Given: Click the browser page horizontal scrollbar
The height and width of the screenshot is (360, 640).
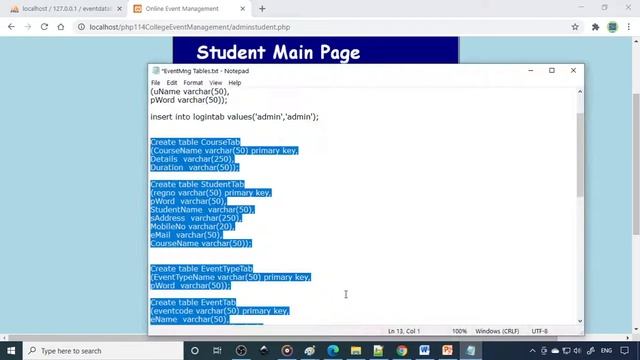Looking at the screenshot, I should point(282,338).
